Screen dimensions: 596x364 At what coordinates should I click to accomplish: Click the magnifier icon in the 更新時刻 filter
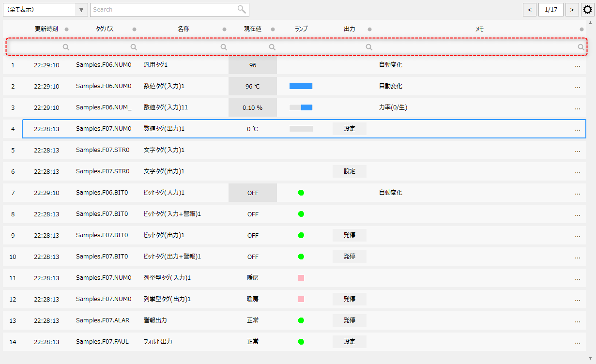[x=66, y=47]
